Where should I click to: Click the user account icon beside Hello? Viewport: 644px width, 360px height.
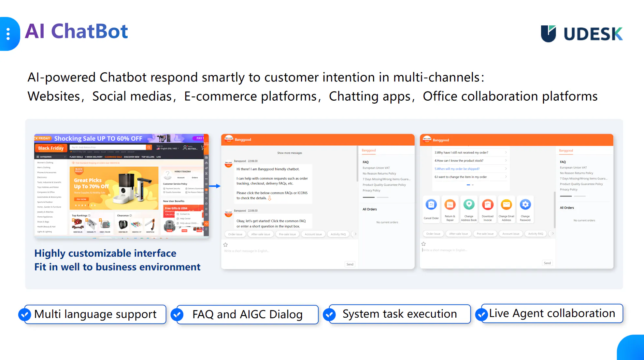[185, 148]
